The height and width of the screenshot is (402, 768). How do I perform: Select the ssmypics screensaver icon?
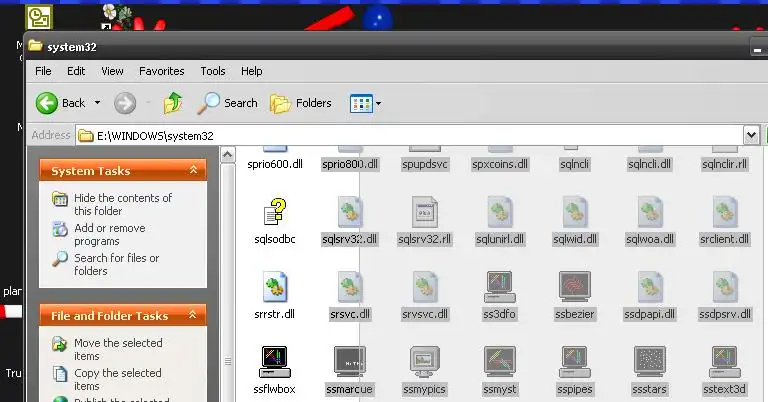(x=425, y=362)
